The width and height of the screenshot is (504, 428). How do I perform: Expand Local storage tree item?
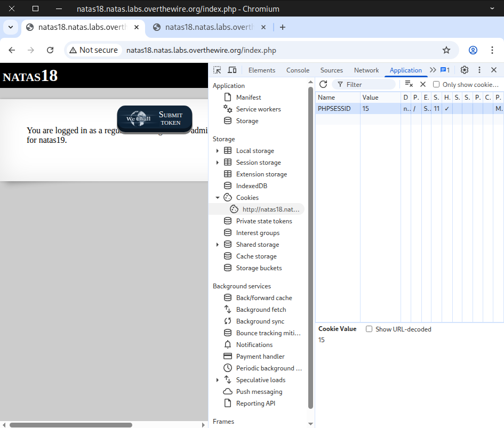click(218, 151)
